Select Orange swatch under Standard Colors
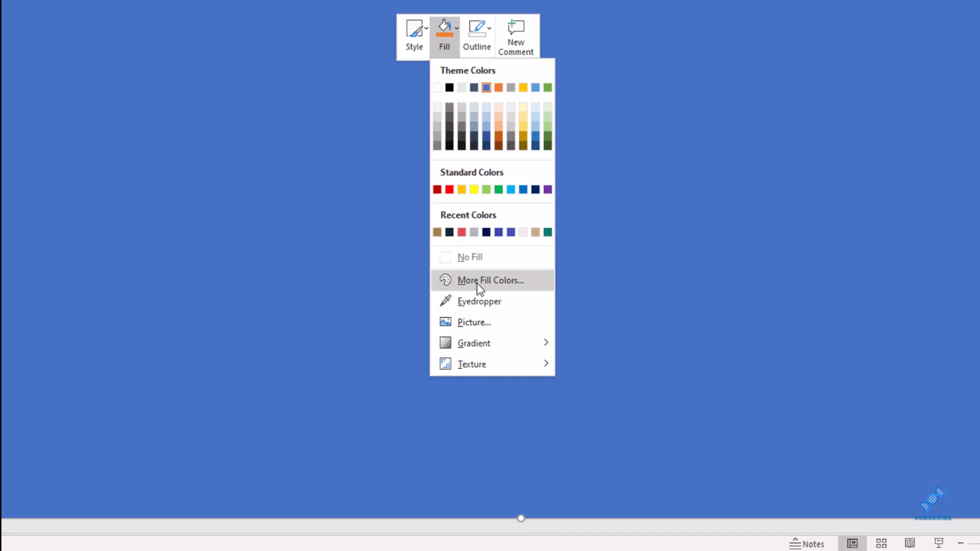980x551 pixels. point(461,189)
